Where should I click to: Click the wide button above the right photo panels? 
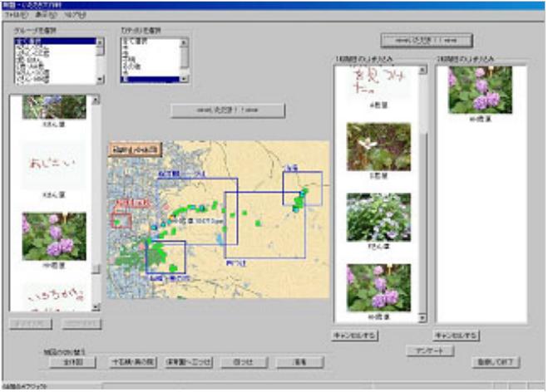[x=427, y=40]
